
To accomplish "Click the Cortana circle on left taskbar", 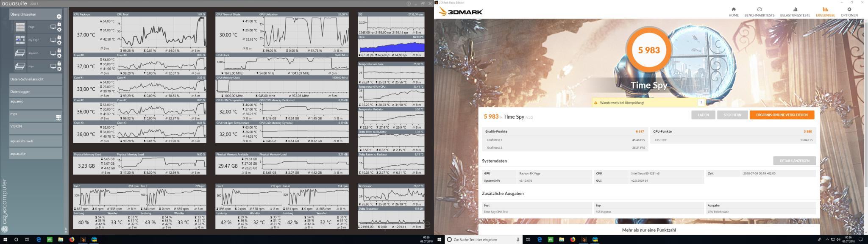I will pos(16,239).
